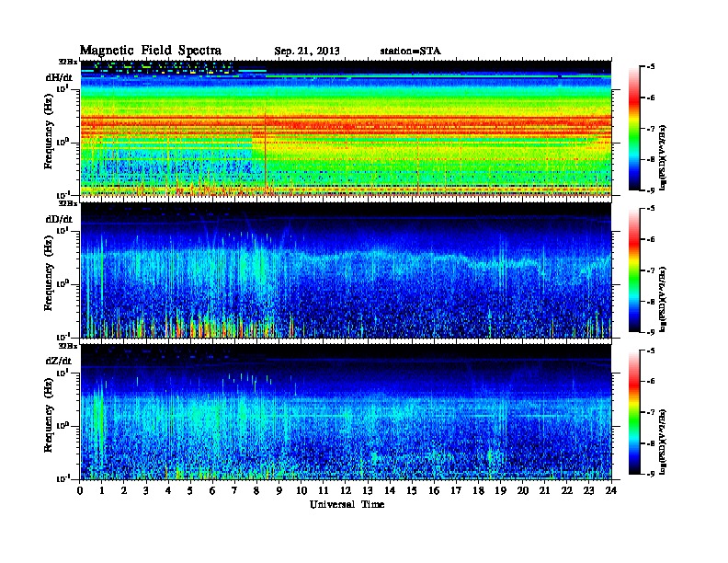Click the dD/dt panel's color bar
This screenshot has height=563, width=728.
pyautogui.click(x=634, y=270)
